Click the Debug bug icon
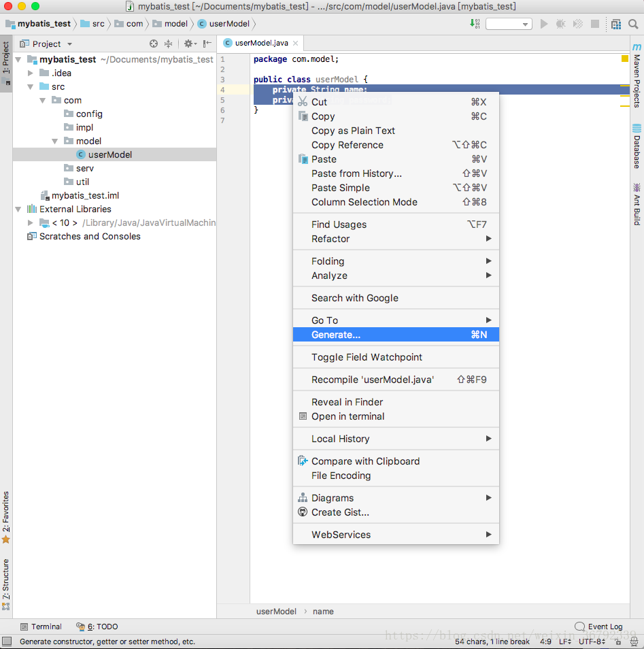This screenshot has width=644, height=649. point(561,24)
